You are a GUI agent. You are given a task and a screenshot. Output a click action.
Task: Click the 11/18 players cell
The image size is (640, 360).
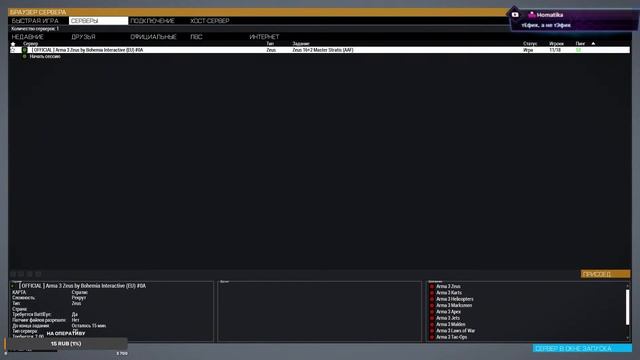coord(555,50)
